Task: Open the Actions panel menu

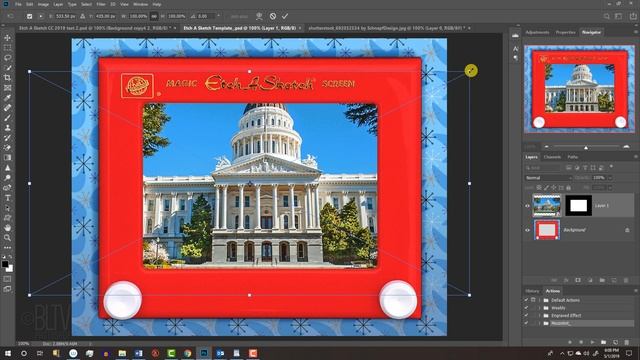Action: coord(635,291)
